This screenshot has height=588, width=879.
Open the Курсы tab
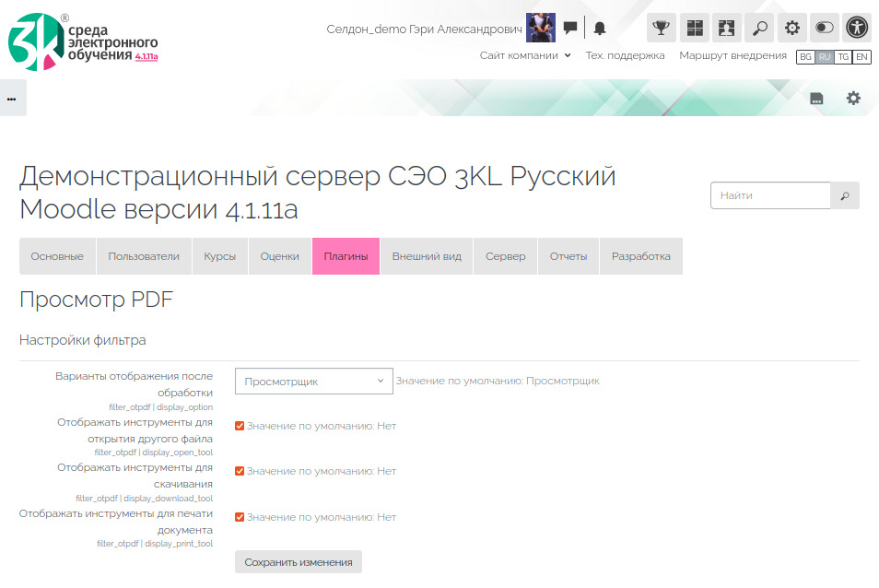point(219,256)
